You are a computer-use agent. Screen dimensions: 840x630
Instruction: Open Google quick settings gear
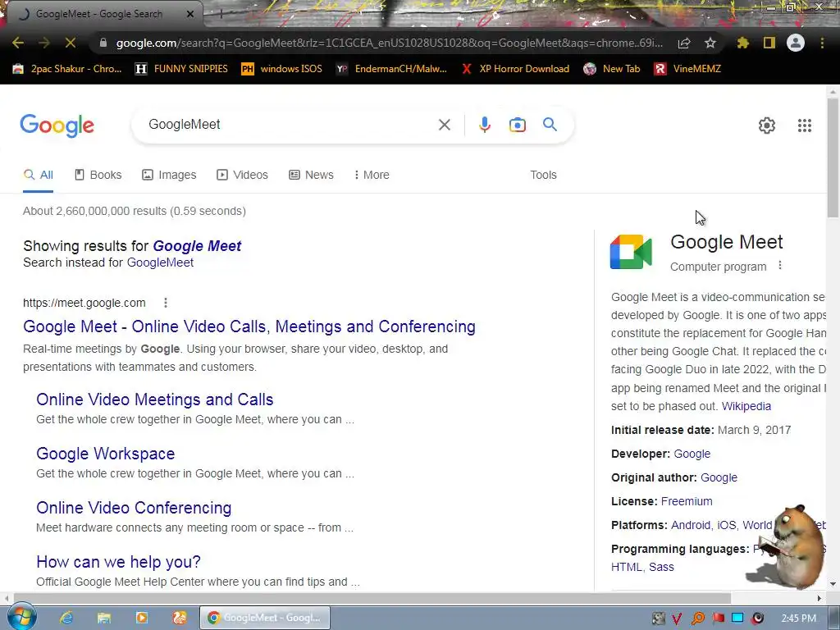tap(767, 126)
